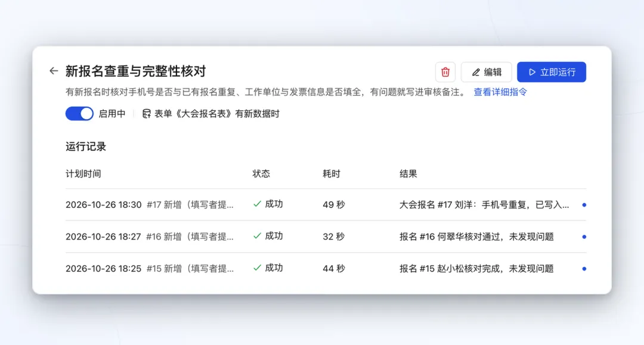
Task: Click the 编辑 edit button
Action: [x=487, y=72]
